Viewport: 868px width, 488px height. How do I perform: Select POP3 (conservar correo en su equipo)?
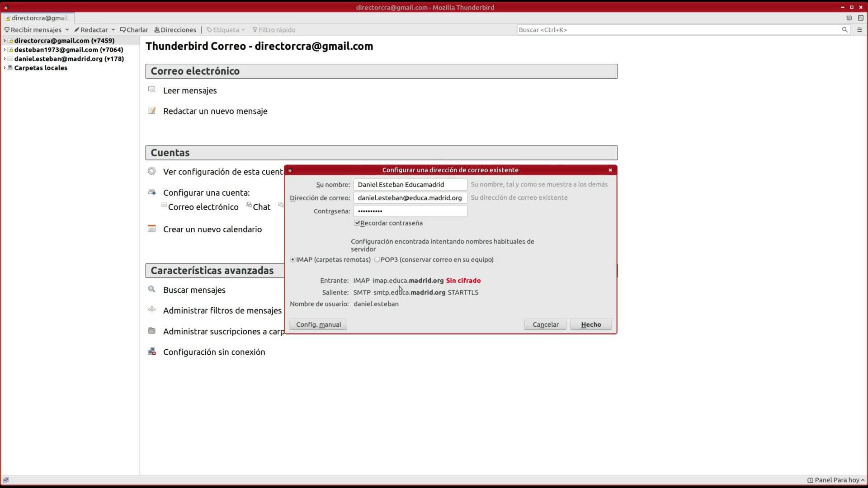pyautogui.click(x=377, y=259)
